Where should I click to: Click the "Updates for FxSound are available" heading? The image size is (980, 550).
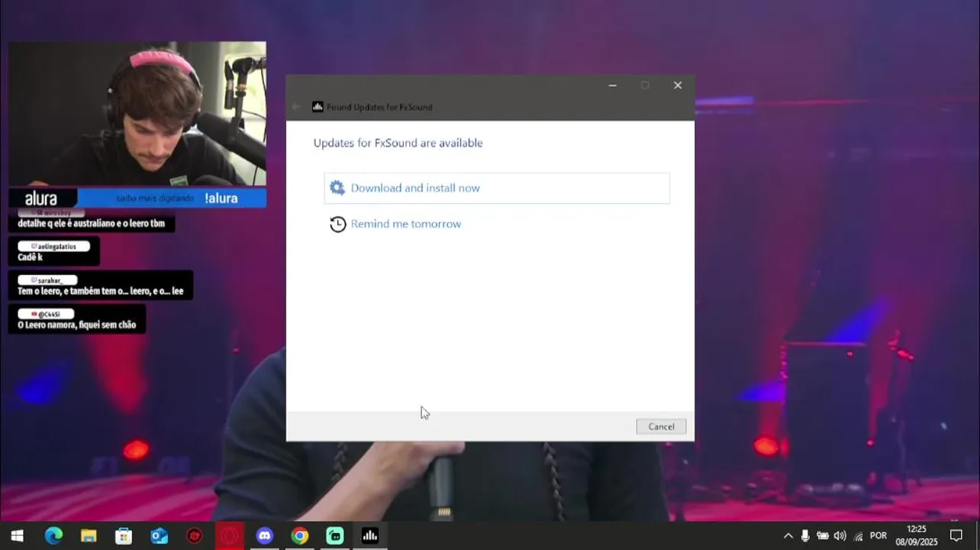click(398, 143)
